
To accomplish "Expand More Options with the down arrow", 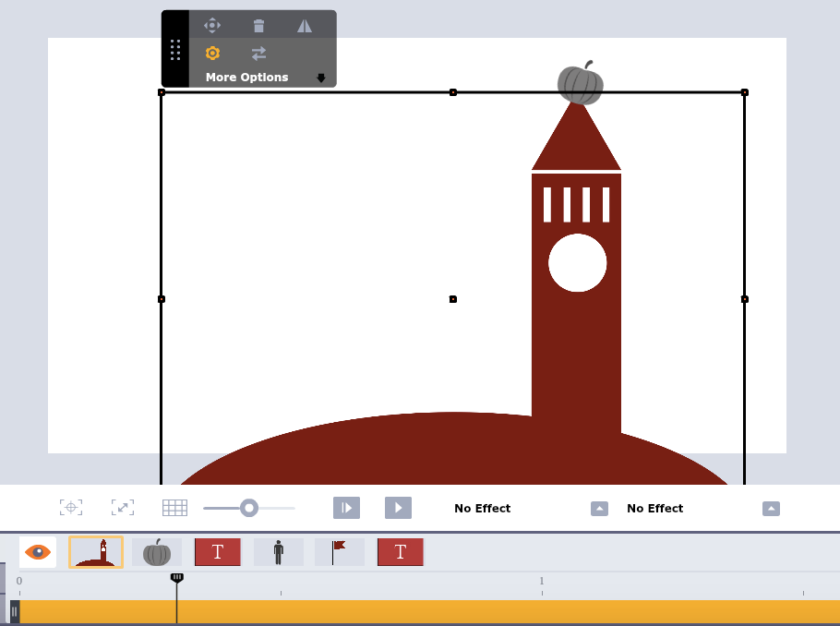I will coord(321,78).
